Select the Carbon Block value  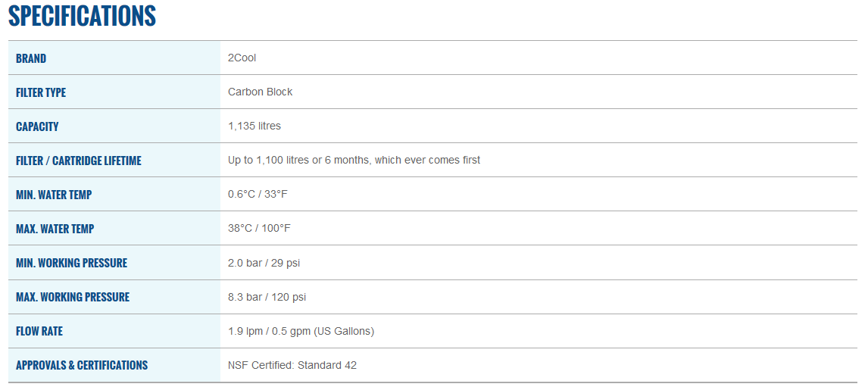pyautogui.click(x=260, y=92)
